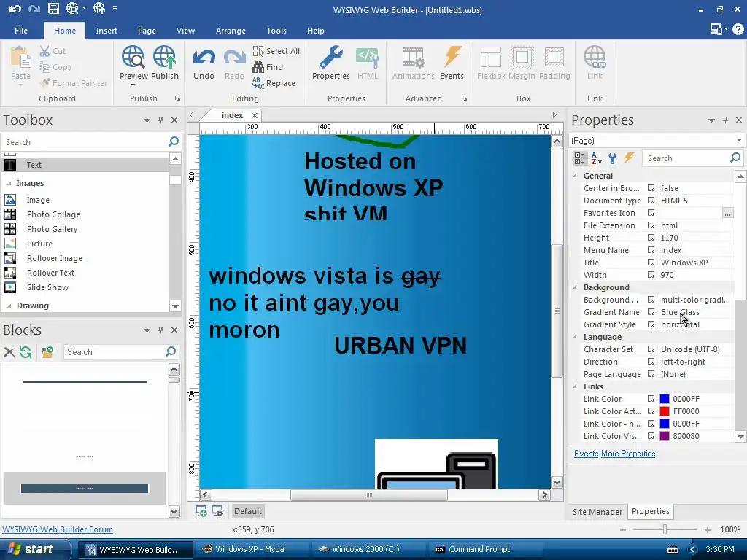Screen dimensions: 747x560
Task: Click the HTML code icon
Action: pos(368,58)
